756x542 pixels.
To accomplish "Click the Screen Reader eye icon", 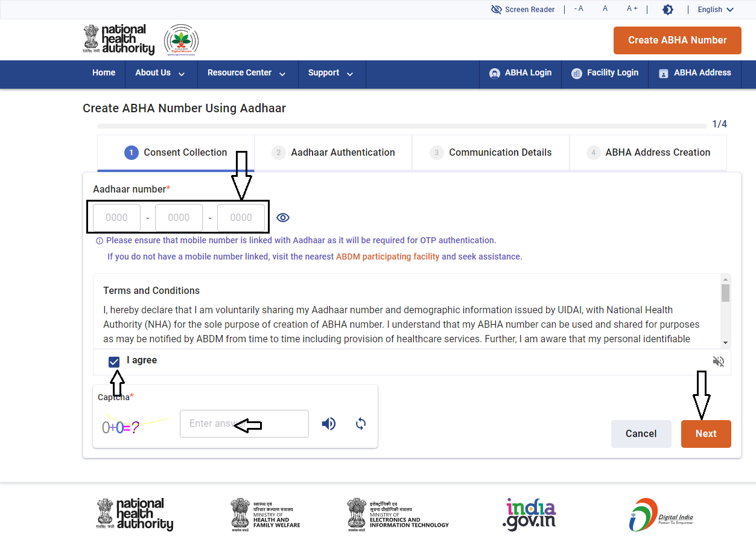I will coord(497,10).
